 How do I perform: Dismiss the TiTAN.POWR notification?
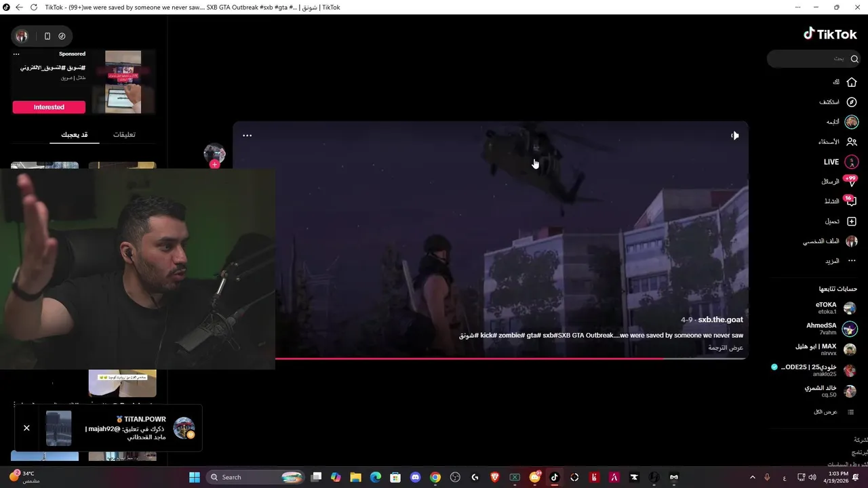pos(26,428)
